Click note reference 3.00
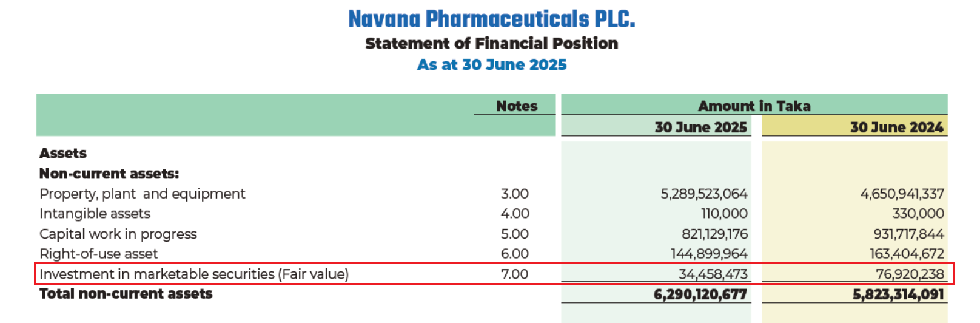This screenshot has height=323, width=980. click(514, 194)
